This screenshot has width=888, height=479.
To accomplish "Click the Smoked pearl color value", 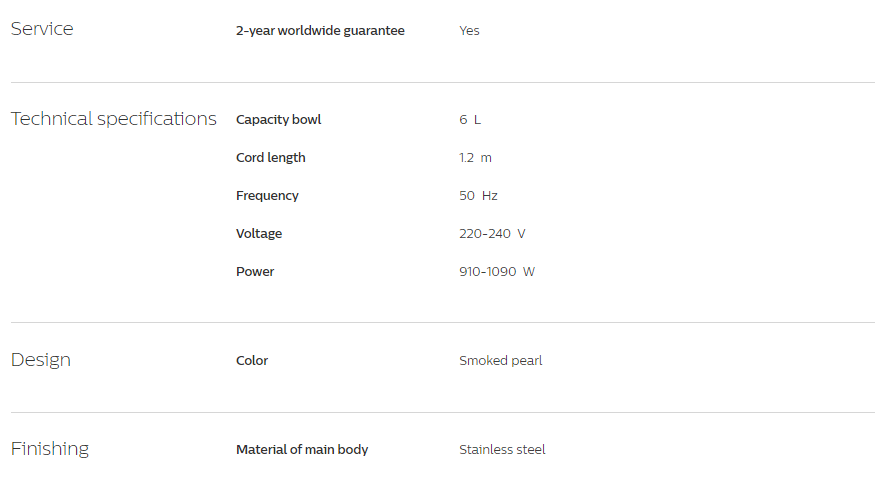I will tap(501, 361).
